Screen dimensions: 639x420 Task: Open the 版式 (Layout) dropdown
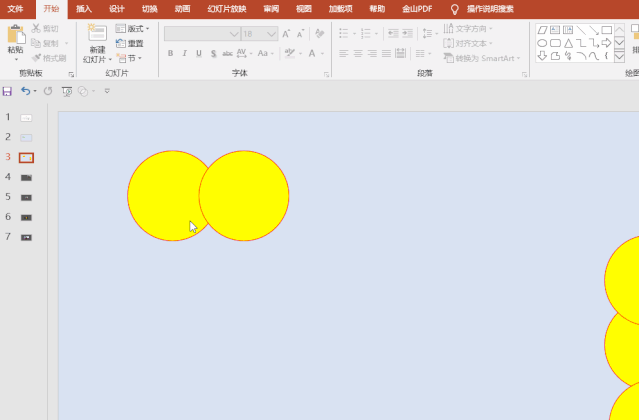(132, 29)
